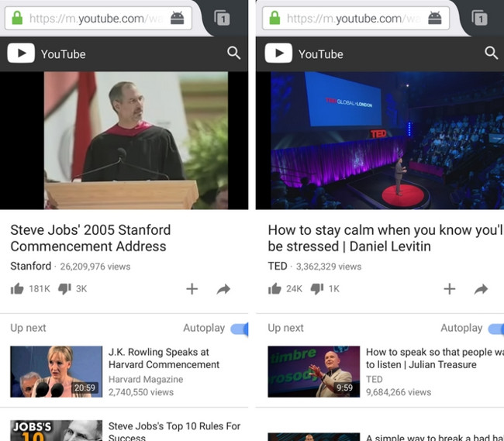This screenshot has width=504, height=441.
Task: Toggle Autoplay on the TED video page
Action: [x=496, y=329]
